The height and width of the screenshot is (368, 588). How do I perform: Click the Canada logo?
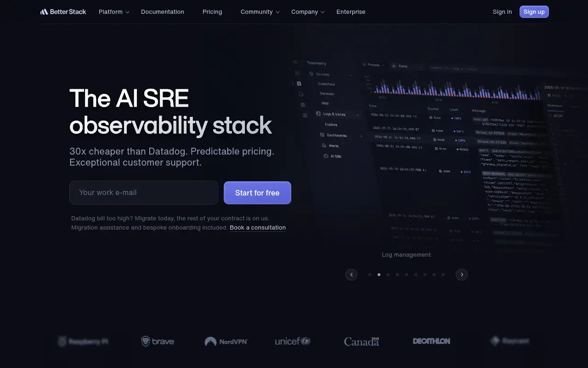point(362,341)
